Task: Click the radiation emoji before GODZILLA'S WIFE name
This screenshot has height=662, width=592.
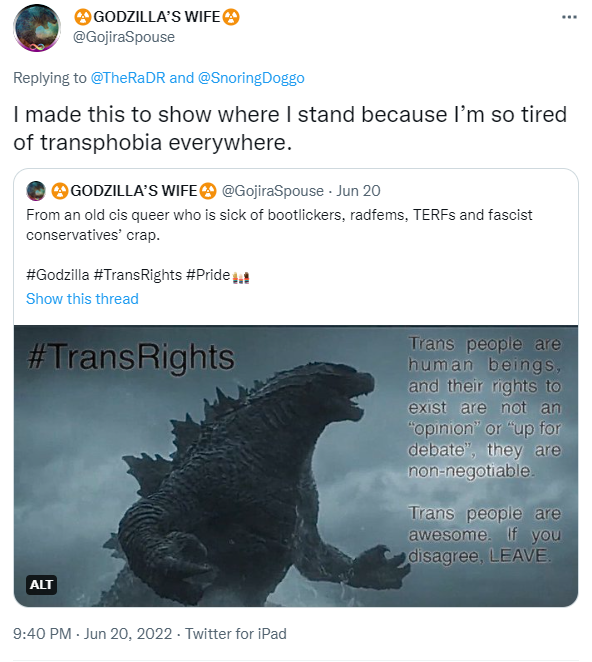Action: tap(83, 17)
